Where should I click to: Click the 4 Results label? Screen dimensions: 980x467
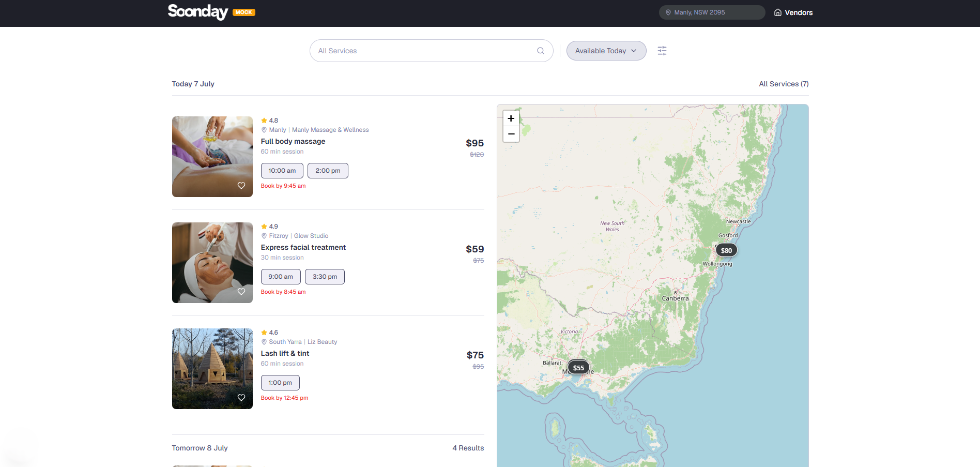tap(468, 448)
